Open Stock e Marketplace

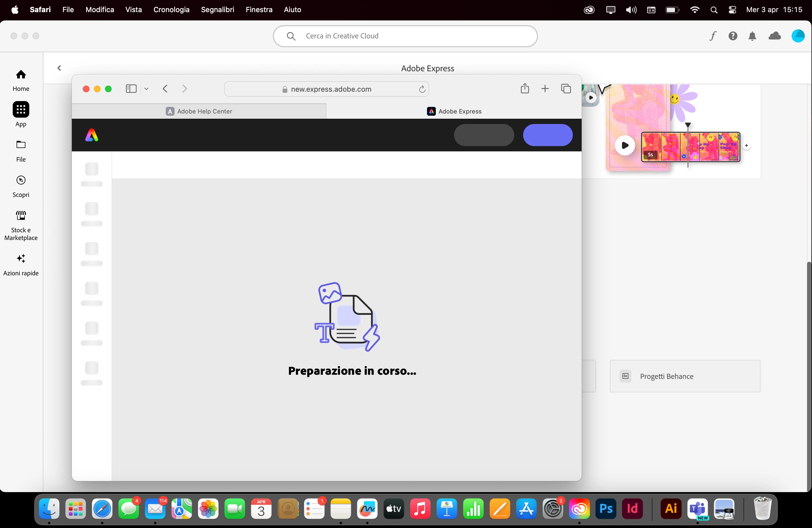[21, 225]
